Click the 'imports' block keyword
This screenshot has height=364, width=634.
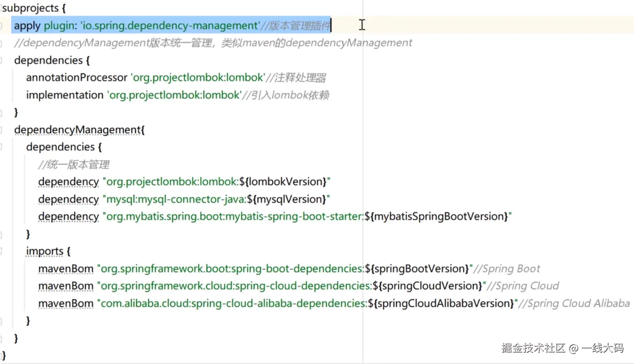(x=45, y=251)
